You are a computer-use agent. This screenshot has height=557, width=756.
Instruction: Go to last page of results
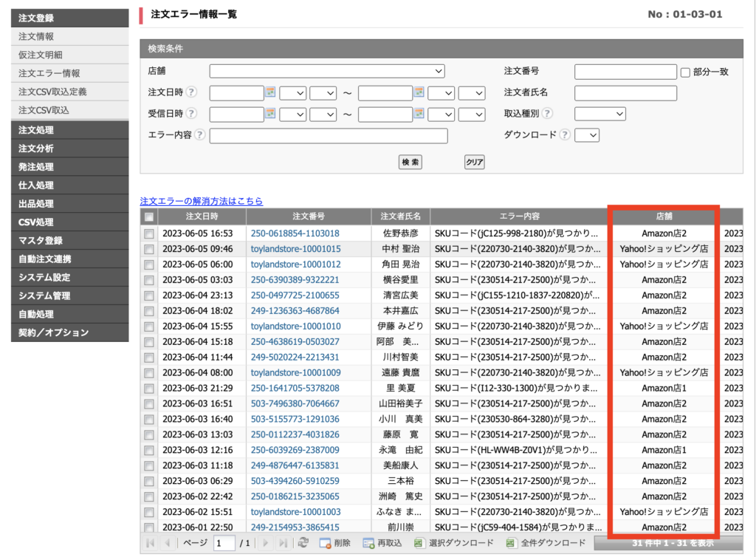(283, 543)
